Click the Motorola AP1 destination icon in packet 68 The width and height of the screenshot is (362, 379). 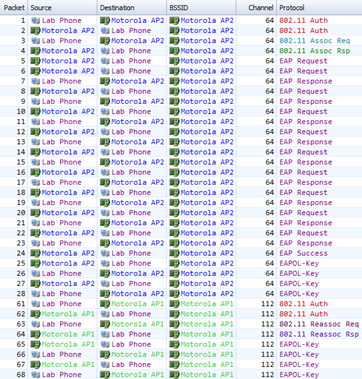coord(105,375)
